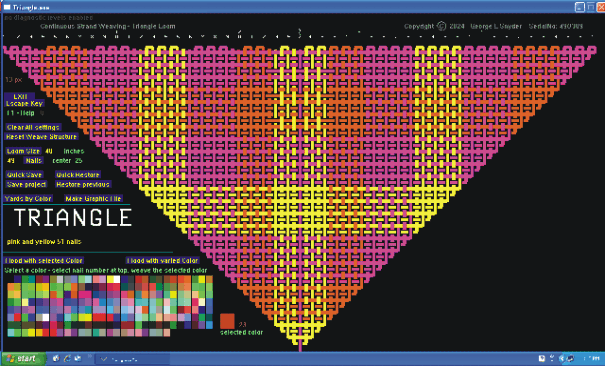Screen dimensions: 605x366
Task: Click Restore previous
Action: click(83, 184)
